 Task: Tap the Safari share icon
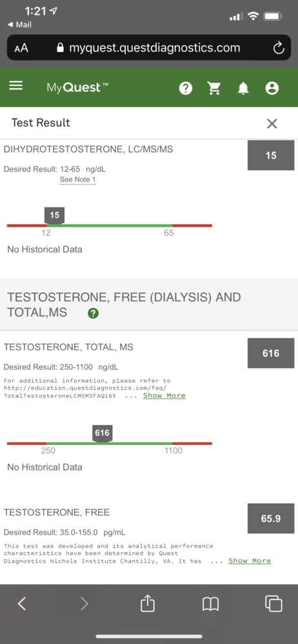click(148, 603)
